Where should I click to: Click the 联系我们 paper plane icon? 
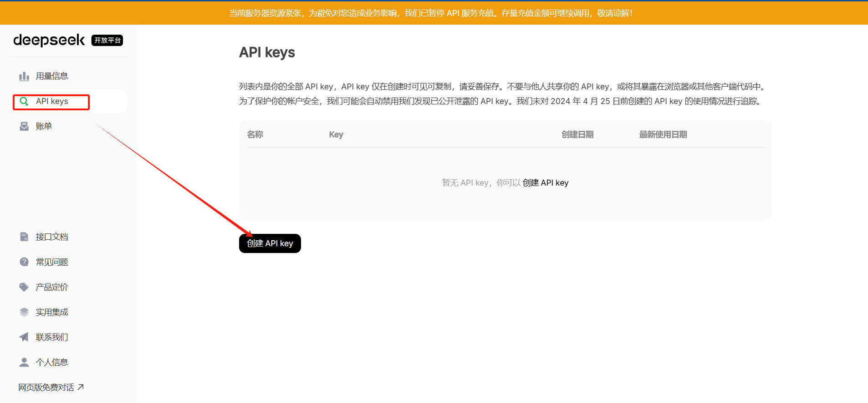24,337
